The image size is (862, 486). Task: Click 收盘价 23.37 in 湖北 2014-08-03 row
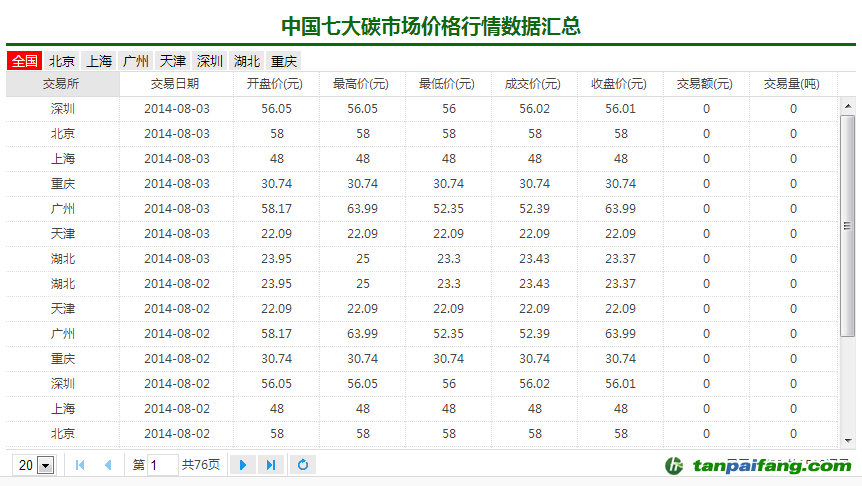click(620, 259)
